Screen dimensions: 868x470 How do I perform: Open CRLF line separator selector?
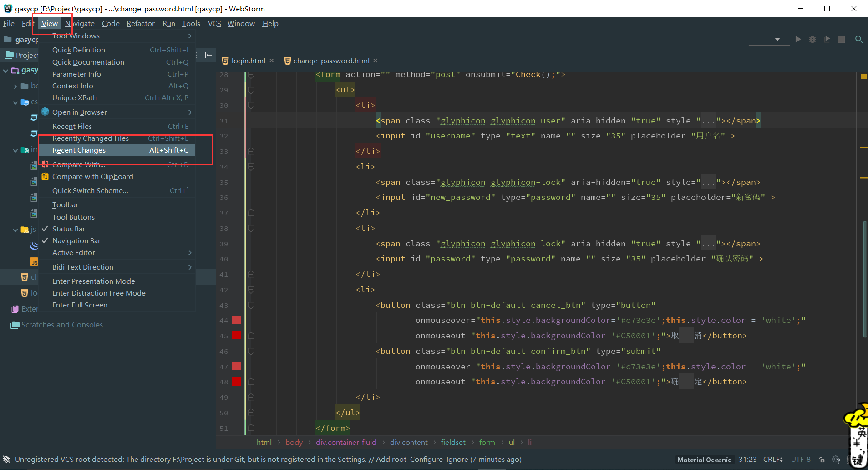pyautogui.click(x=773, y=460)
